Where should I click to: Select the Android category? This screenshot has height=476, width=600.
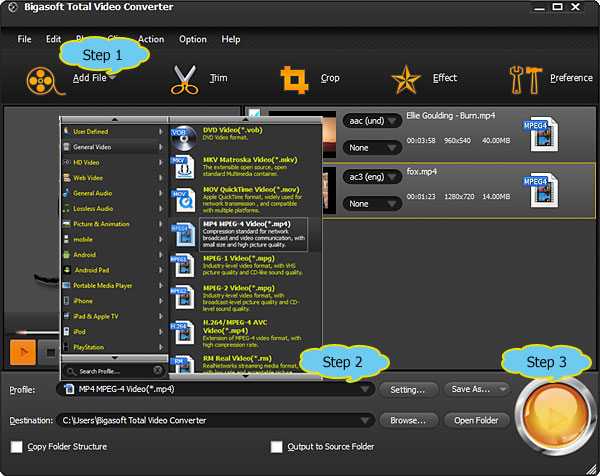coord(114,254)
